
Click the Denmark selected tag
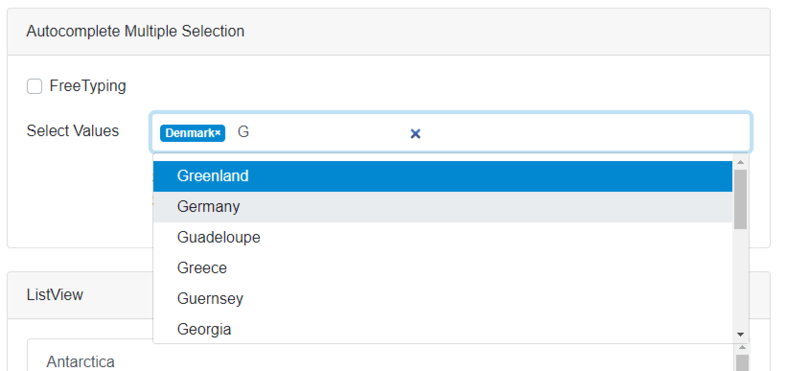click(193, 133)
